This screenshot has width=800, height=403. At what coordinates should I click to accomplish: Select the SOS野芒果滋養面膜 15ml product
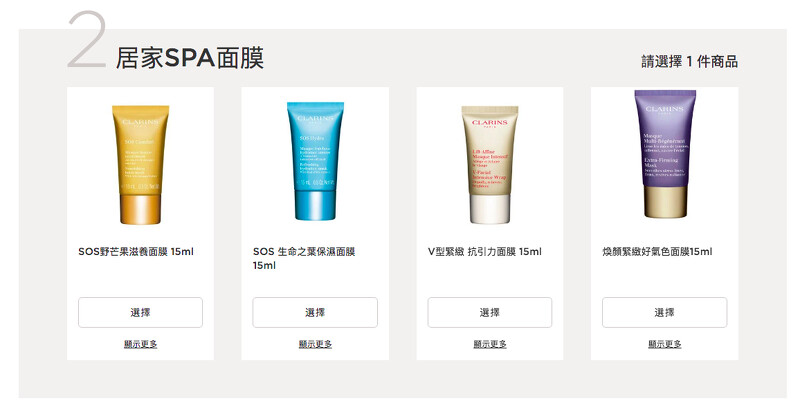(x=140, y=312)
